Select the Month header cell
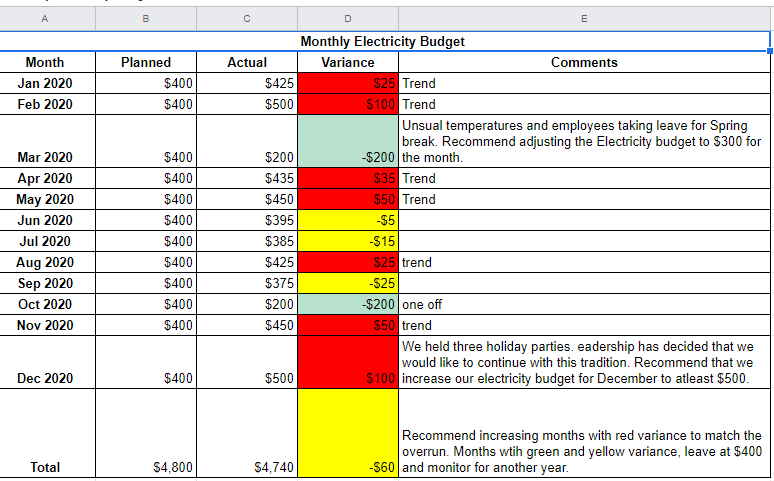 point(47,62)
